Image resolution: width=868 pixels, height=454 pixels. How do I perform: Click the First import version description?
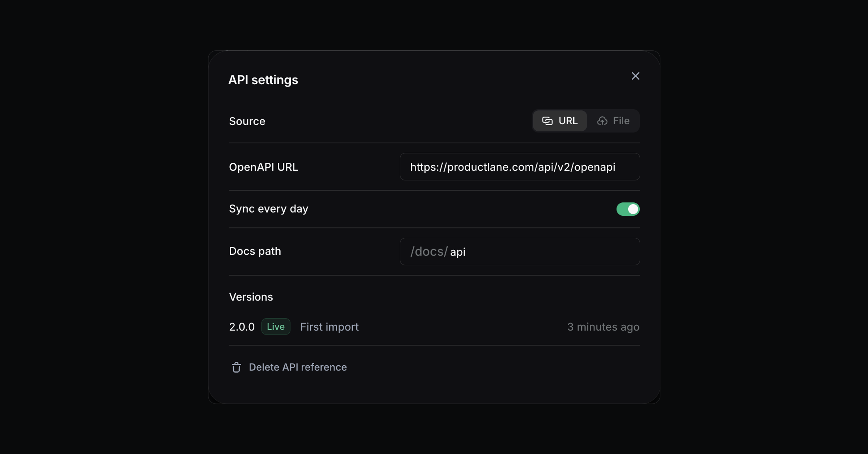coord(329,327)
